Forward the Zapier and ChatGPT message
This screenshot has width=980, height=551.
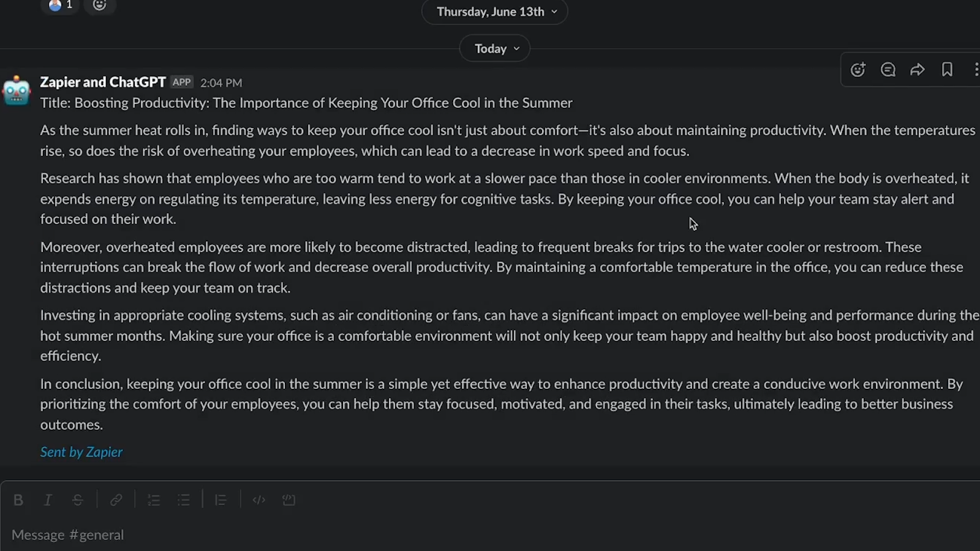(917, 70)
